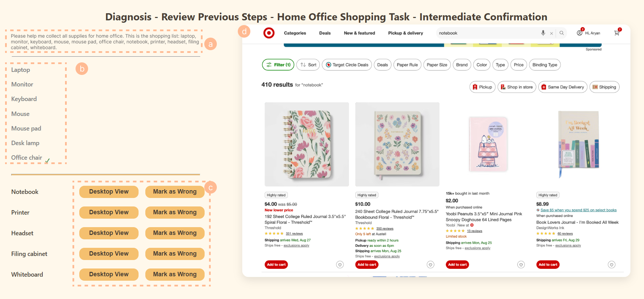The image size is (644, 299).
Task: Toggle the Pickup fulfillment filter
Action: pos(482,87)
